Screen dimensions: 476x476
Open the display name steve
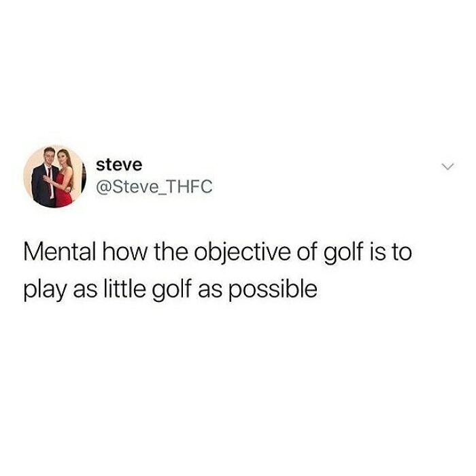pyautogui.click(x=119, y=165)
